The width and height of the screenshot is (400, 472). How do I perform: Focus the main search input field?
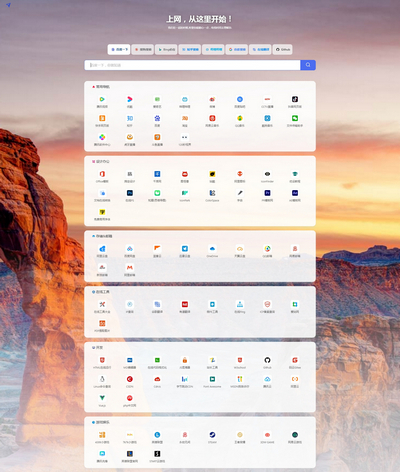192,65
